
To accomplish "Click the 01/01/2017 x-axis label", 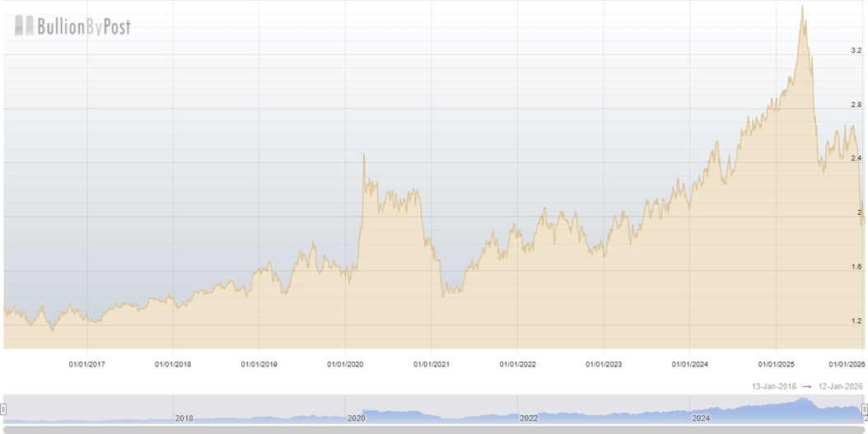I will coord(87,363).
